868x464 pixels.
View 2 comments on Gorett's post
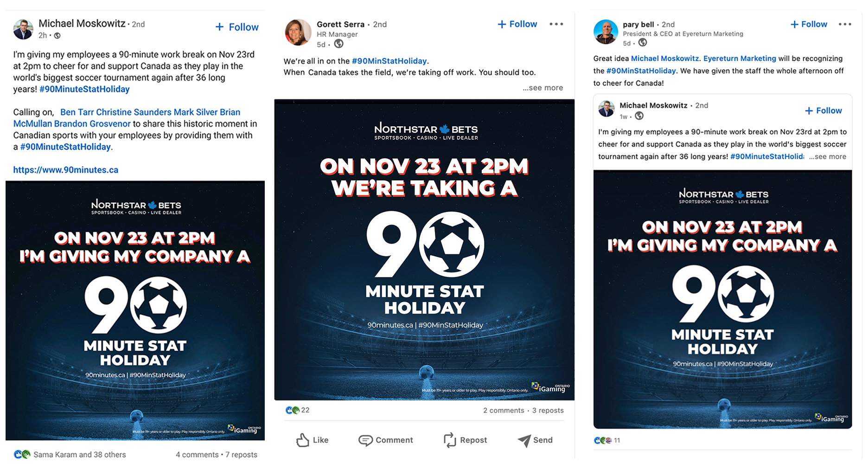coord(504,411)
